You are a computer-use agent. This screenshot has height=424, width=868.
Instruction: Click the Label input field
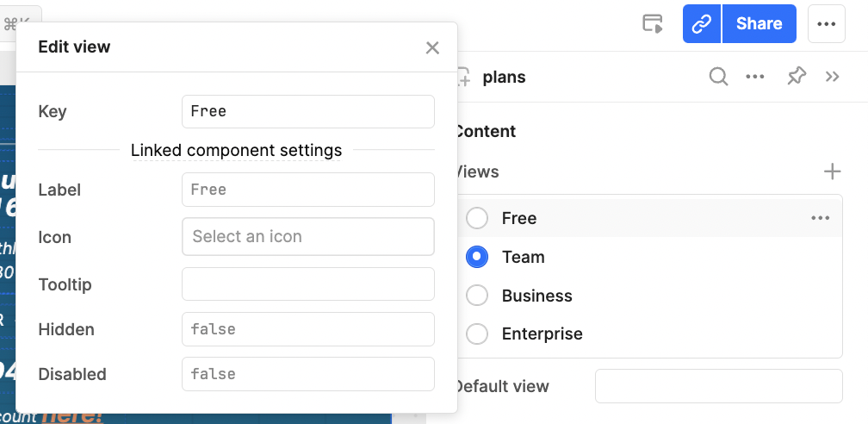(x=307, y=190)
